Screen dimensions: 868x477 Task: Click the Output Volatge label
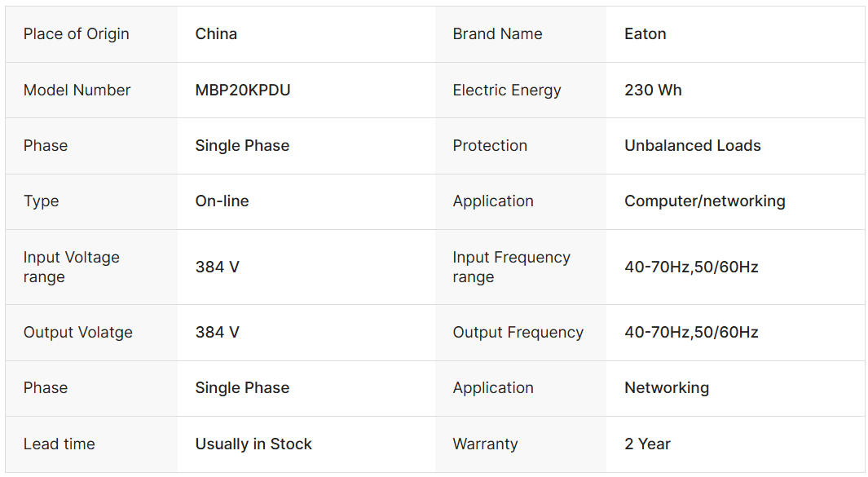click(77, 333)
